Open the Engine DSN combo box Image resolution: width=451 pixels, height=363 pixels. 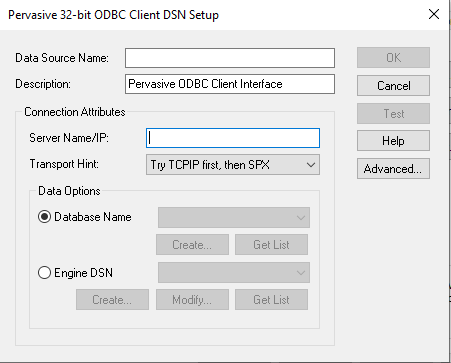(x=234, y=273)
